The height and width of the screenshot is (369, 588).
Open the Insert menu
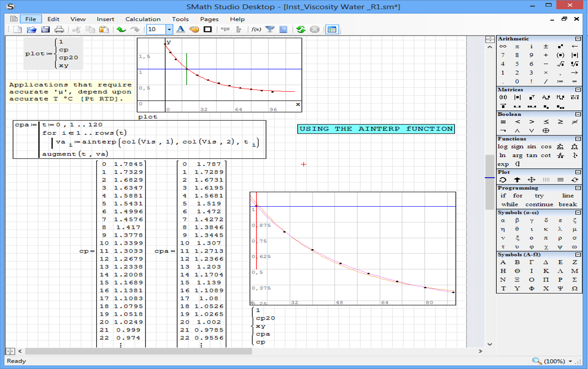[105, 19]
